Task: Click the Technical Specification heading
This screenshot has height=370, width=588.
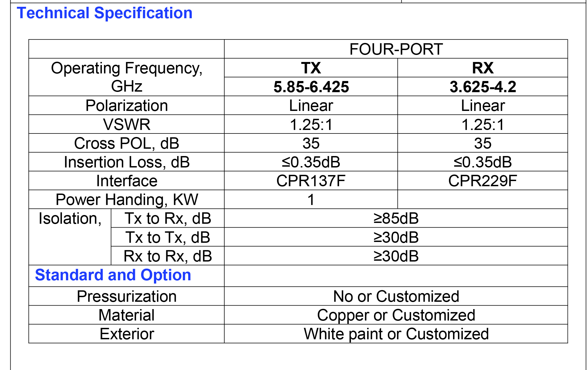Action: [x=105, y=13]
